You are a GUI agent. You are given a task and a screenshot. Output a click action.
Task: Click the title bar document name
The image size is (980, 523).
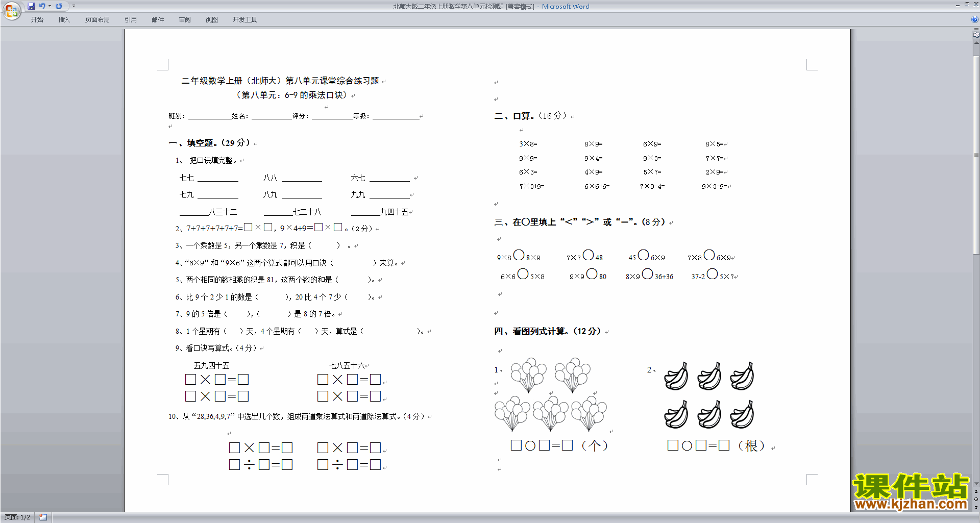click(x=463, y=7)
